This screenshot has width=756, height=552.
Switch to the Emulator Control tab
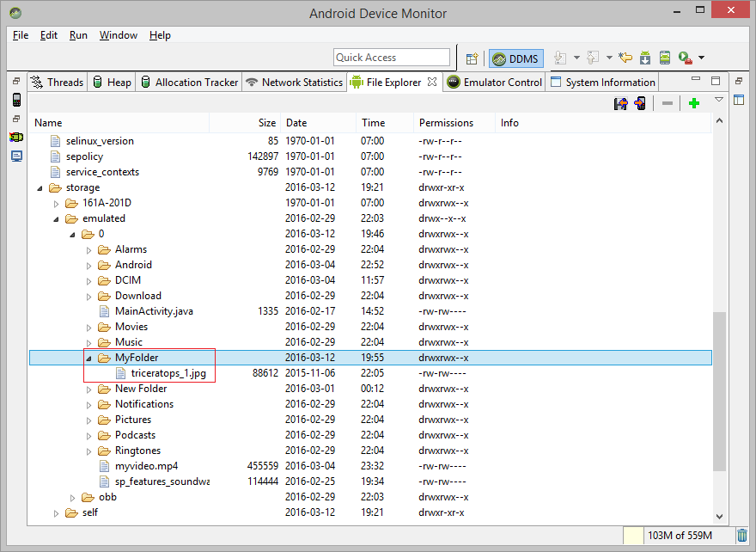point(494,82)
